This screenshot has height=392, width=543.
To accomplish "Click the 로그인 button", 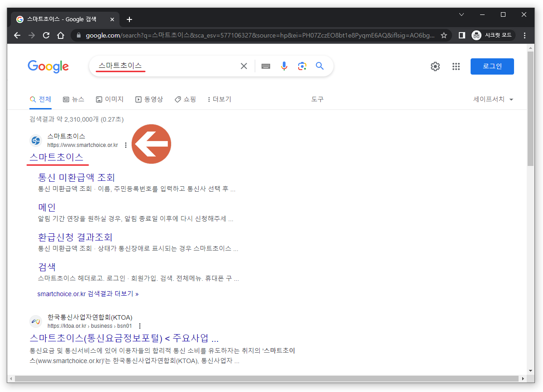I will click(x=492, y=66).
